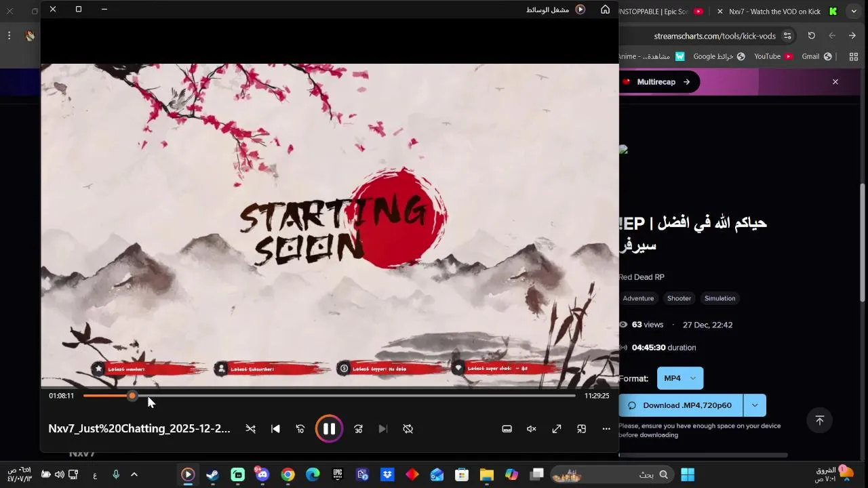Expand download quality options arrow
868x488 pixels.
pos(755,405)
